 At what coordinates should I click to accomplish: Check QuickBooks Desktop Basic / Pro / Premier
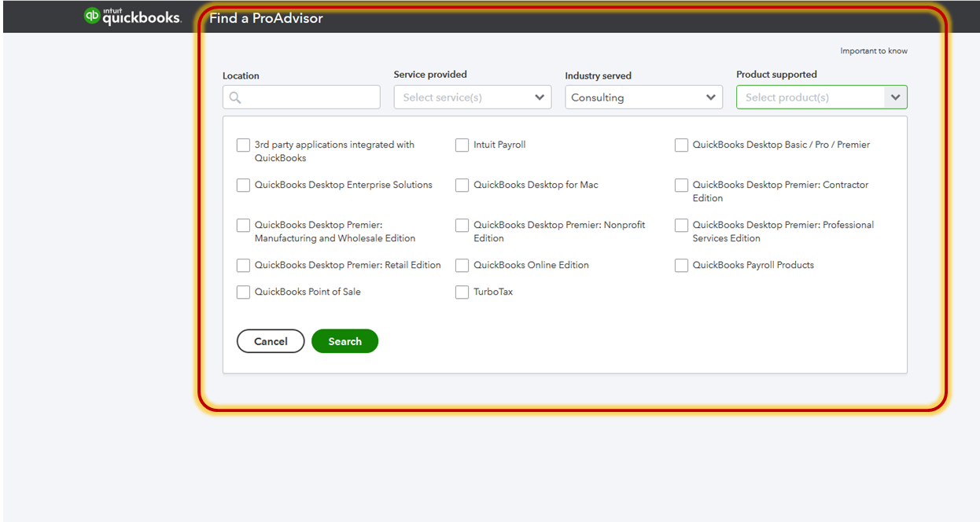(682, 145)
